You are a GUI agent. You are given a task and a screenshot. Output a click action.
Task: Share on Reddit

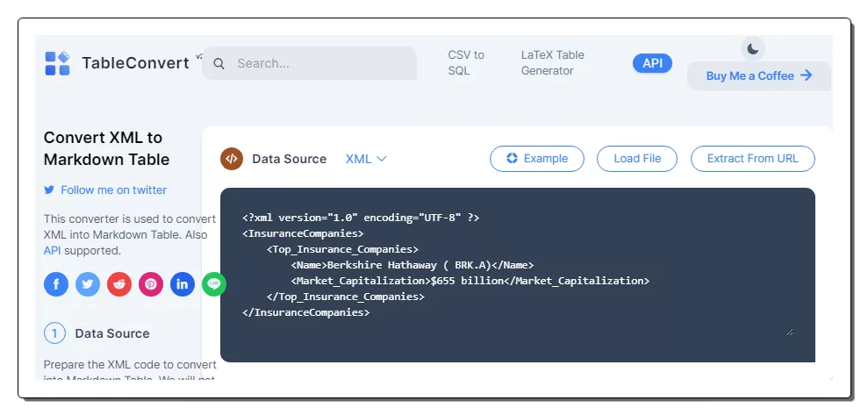click(119, 284)
